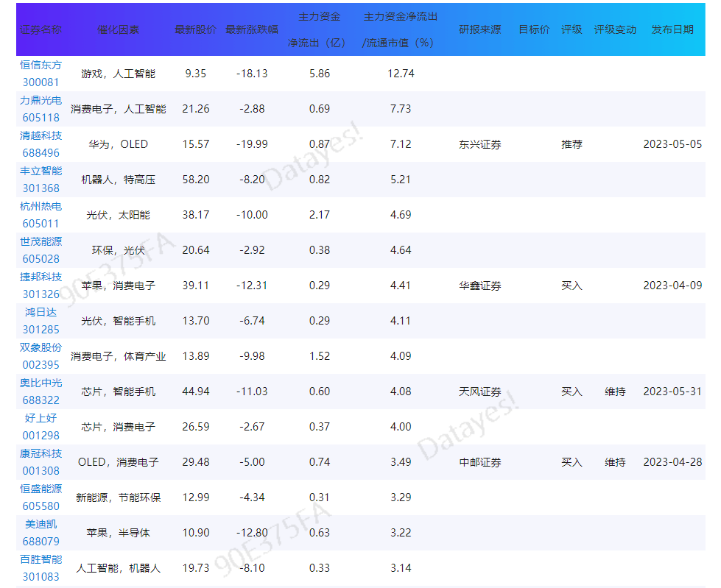This screenshot has width=721, height=588.
Task: Click the 2.17 net outflow for 杭州热电
Action: 319,215
